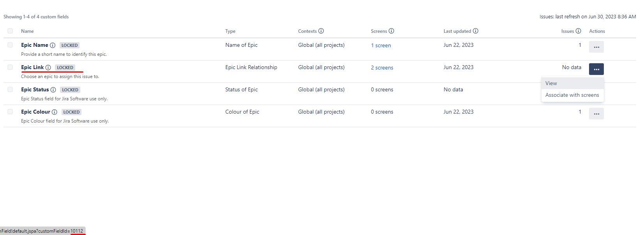Open the actions menu for Epic Colour
The image size is (644, 235).
[596, 113]
